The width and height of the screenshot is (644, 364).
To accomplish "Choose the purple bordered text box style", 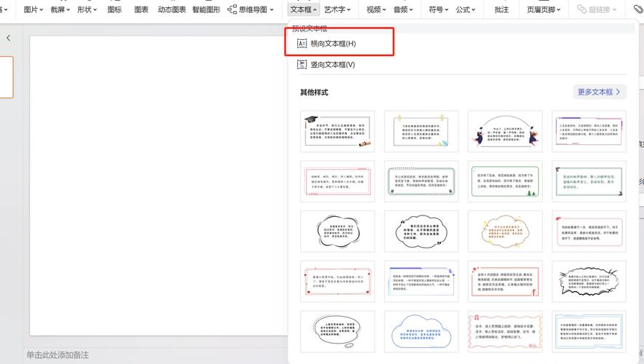I will [x=589, y=131].
